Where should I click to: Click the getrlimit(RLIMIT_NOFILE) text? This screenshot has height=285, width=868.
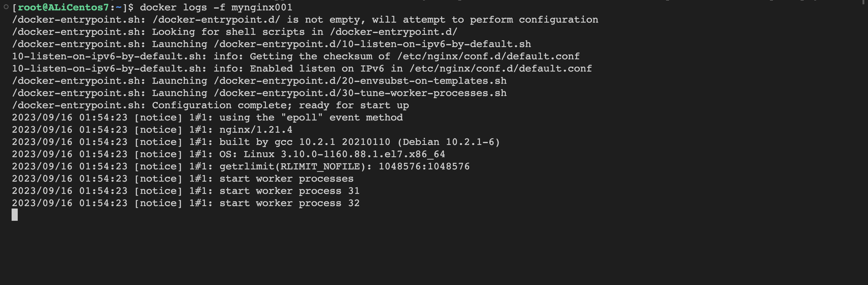(296, 167)
